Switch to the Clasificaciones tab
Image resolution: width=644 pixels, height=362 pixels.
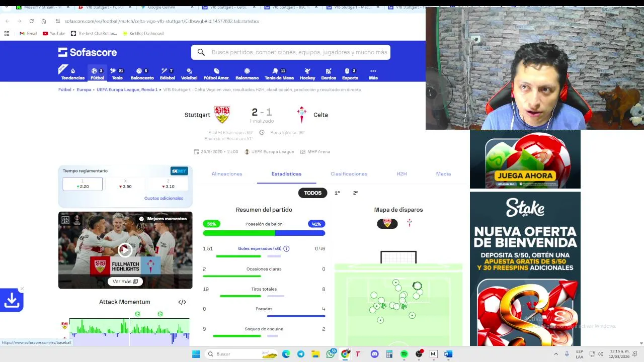pyautogui.click(x=349, y=174)
